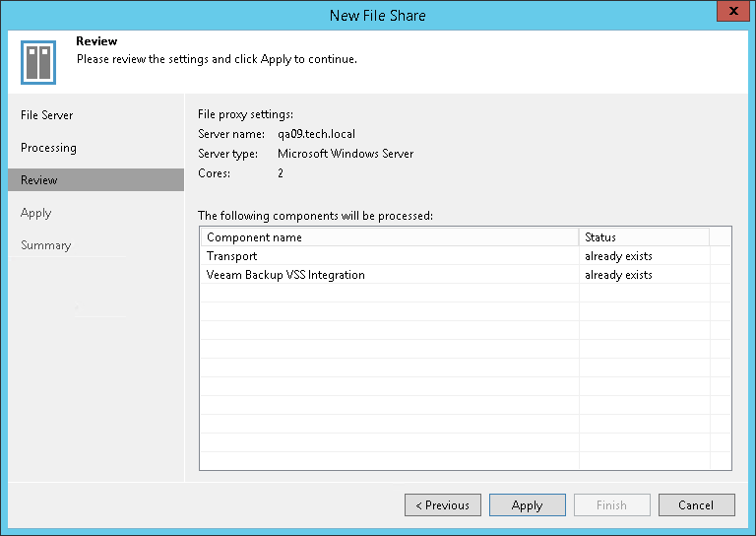Select the Veeam Backup VSS Integration row

tap(285, 275)
